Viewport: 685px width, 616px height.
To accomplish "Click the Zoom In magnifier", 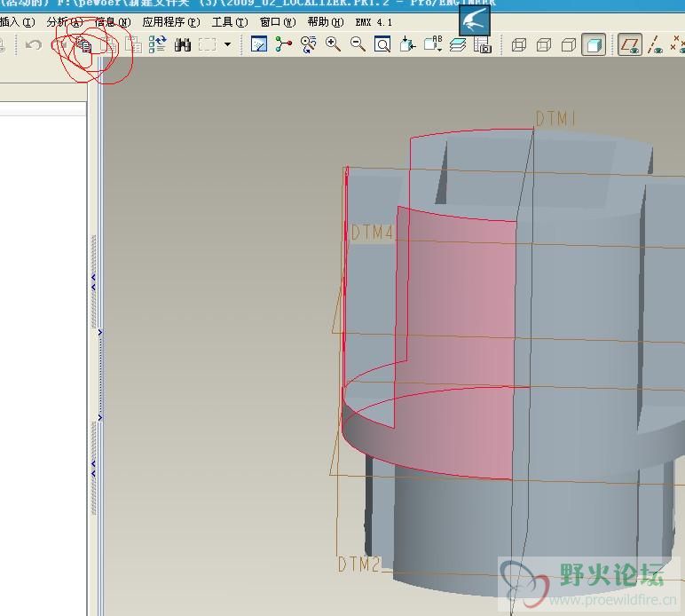I will pyautogui.click(x=333, y=44).
